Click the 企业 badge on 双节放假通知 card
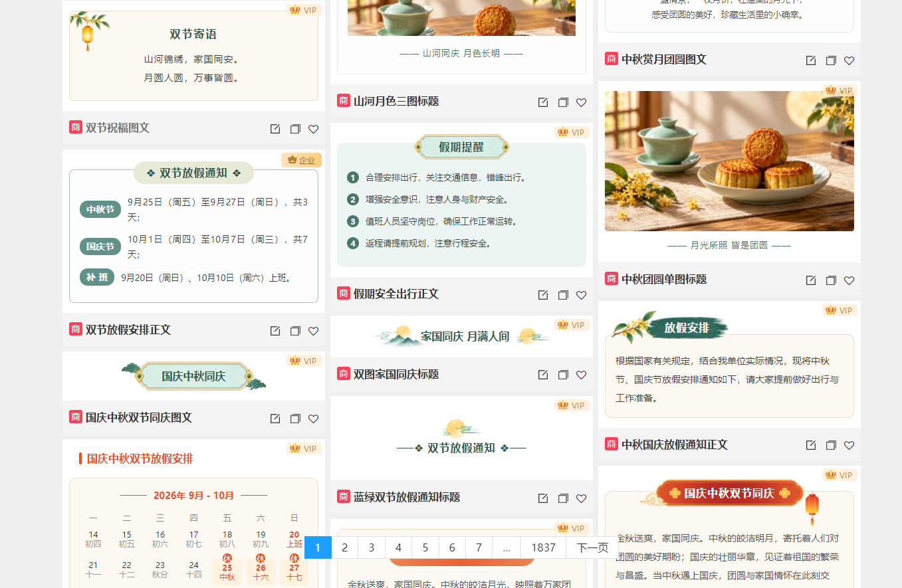The image size is (902, 588). click(x=302, y=160)
